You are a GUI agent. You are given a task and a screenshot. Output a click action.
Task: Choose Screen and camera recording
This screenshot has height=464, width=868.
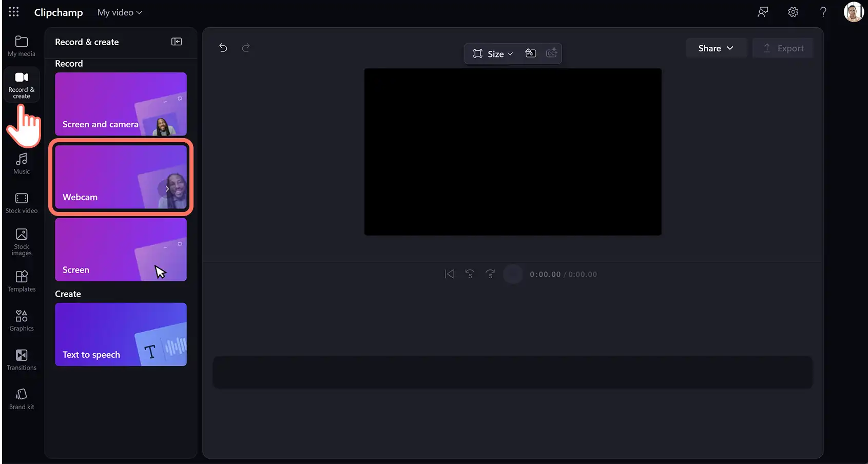coord(121,104)
